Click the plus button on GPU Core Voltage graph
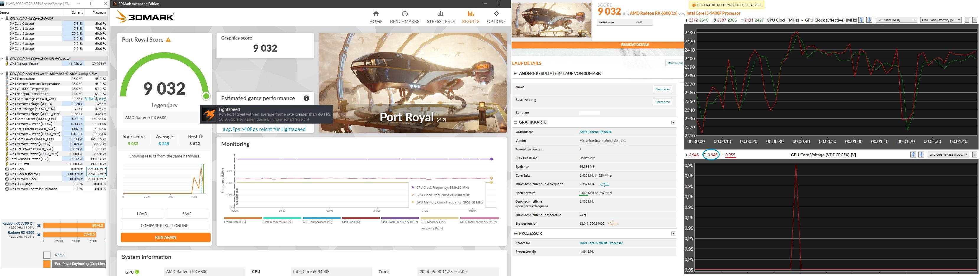Screen dimensions: 980x276 974,155
